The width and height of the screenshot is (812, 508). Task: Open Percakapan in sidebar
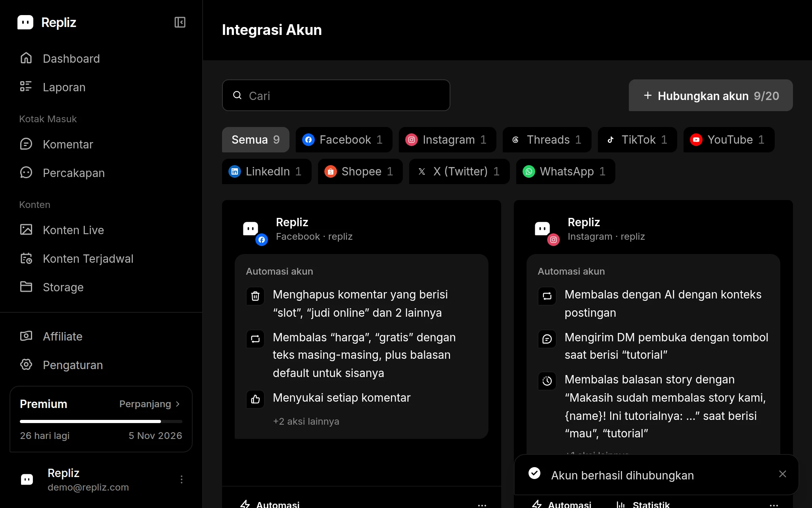coord(101,173)
